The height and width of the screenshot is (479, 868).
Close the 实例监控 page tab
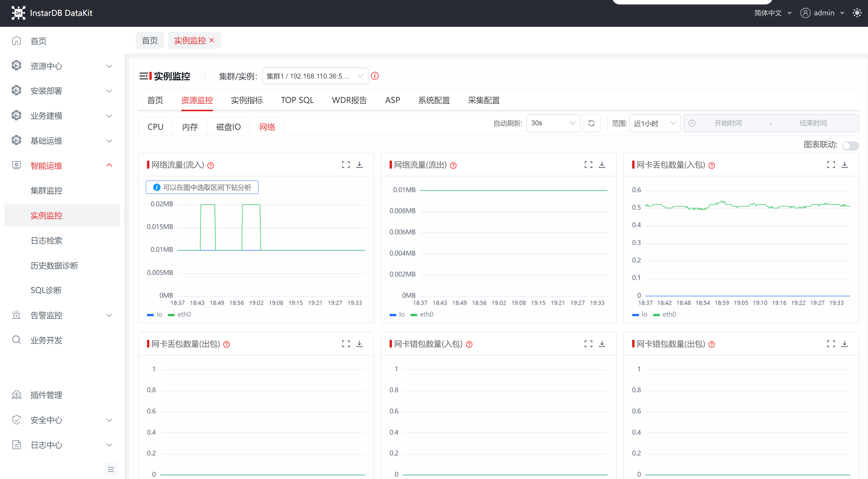coord(212,40)
